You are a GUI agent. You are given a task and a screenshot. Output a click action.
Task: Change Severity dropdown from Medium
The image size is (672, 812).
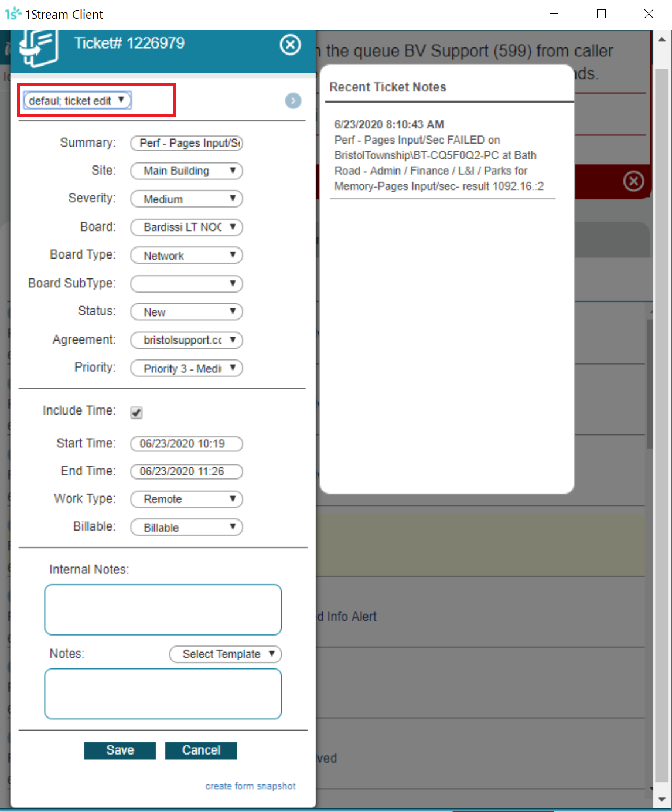pos(186,199)
